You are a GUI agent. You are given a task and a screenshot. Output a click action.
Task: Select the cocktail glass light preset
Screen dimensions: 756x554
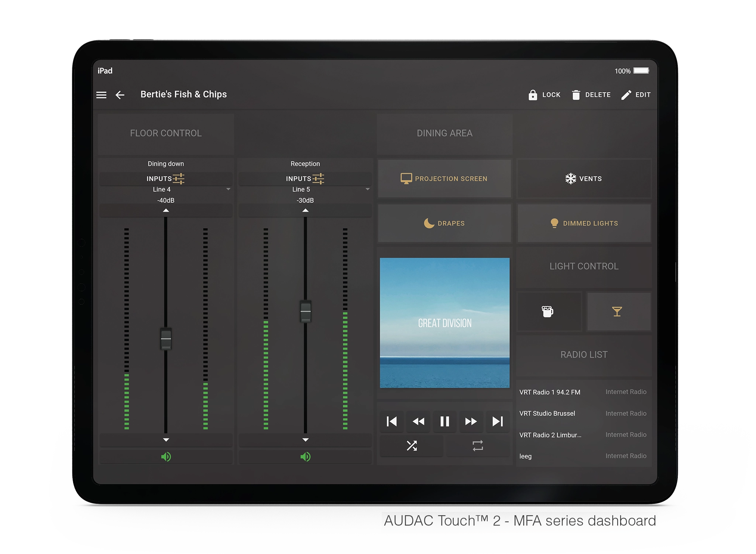tap(617, 312)
